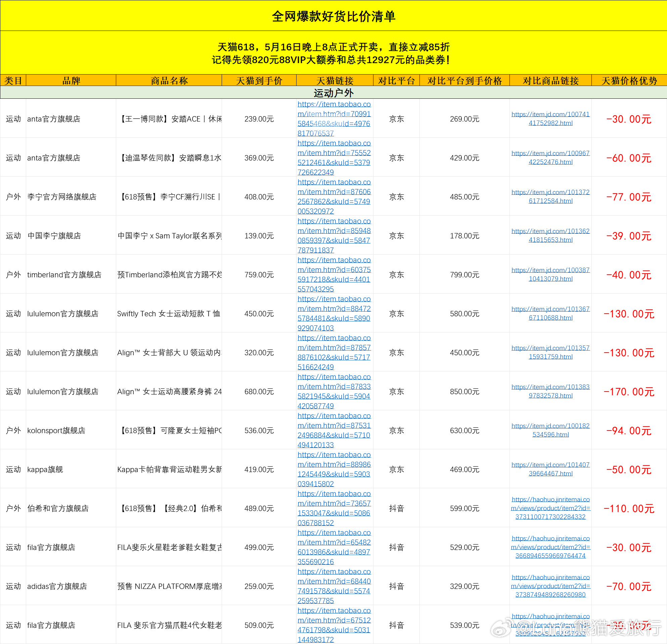Select comparison price 178.00元
Image resolution: width=667 pixels, height=644 pixels.
coord(464,235)
